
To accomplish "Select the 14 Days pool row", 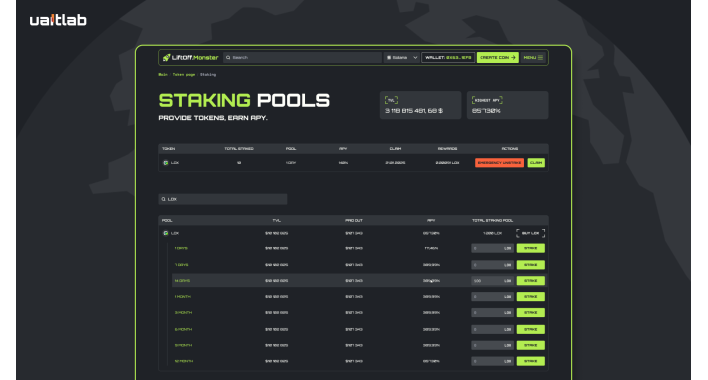I will point(359,281).
